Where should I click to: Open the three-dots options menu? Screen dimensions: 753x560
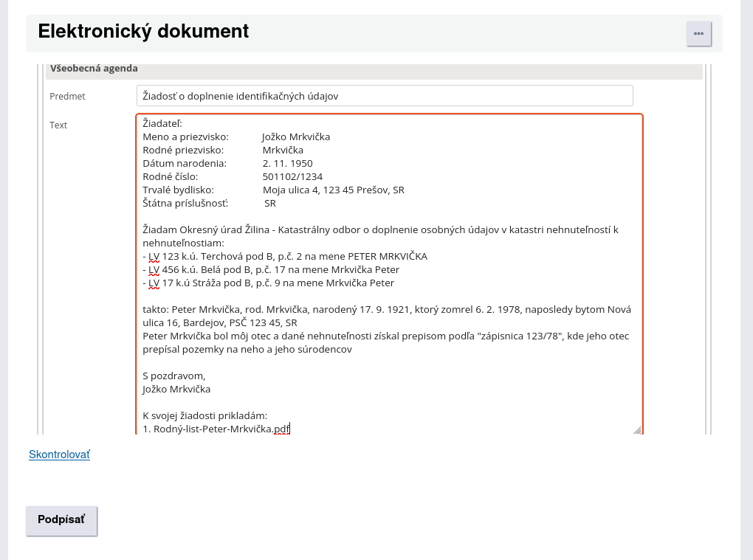click(x=698, y=34)
